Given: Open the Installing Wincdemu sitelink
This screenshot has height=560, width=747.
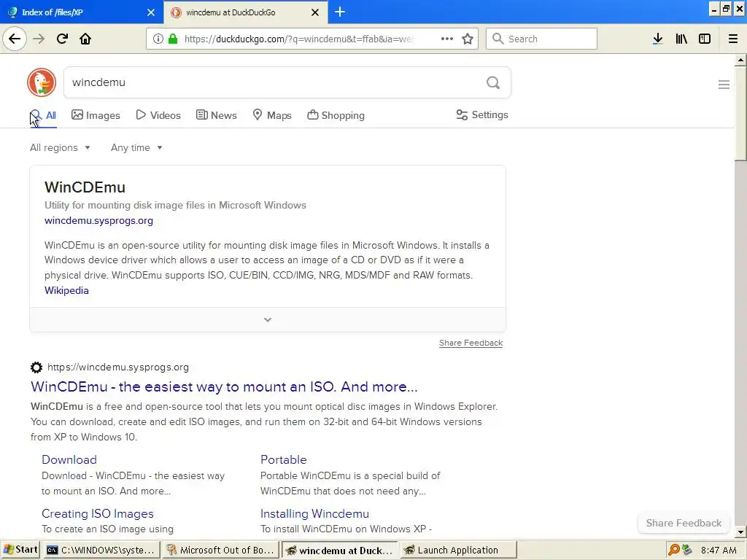Looking at the screenshot, I should [x=314, y=514].
